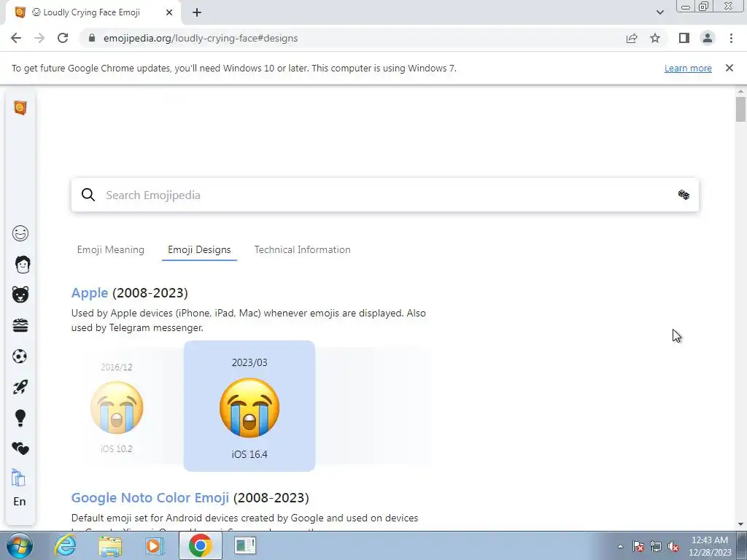Click the Learn more update link

[x=688, y=68]
